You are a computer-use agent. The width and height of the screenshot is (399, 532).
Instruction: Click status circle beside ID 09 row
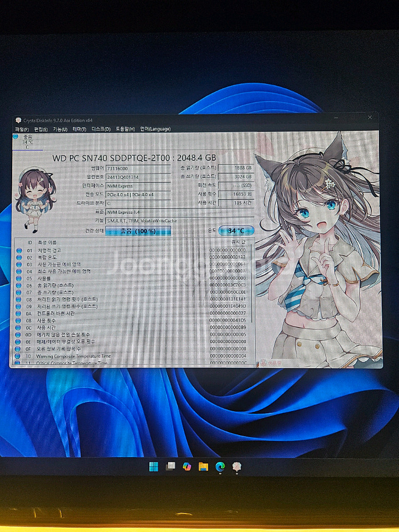click(x=19, y=307)
